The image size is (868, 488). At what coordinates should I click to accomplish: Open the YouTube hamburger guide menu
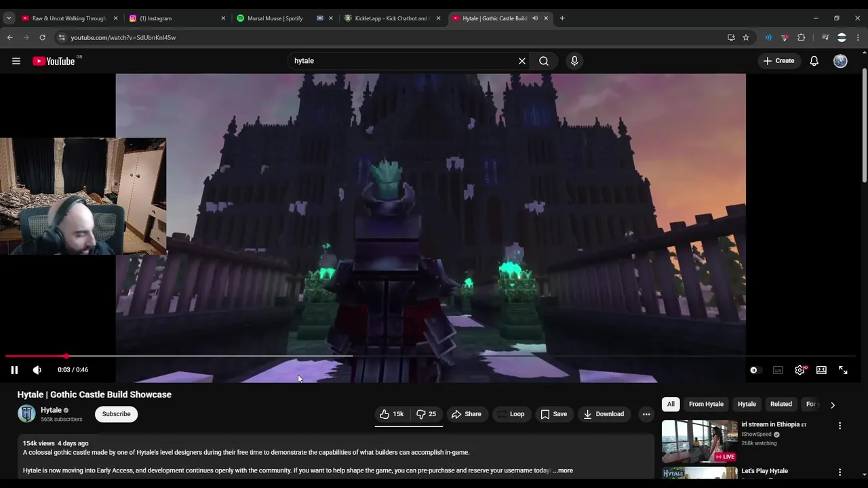[16, 61]
